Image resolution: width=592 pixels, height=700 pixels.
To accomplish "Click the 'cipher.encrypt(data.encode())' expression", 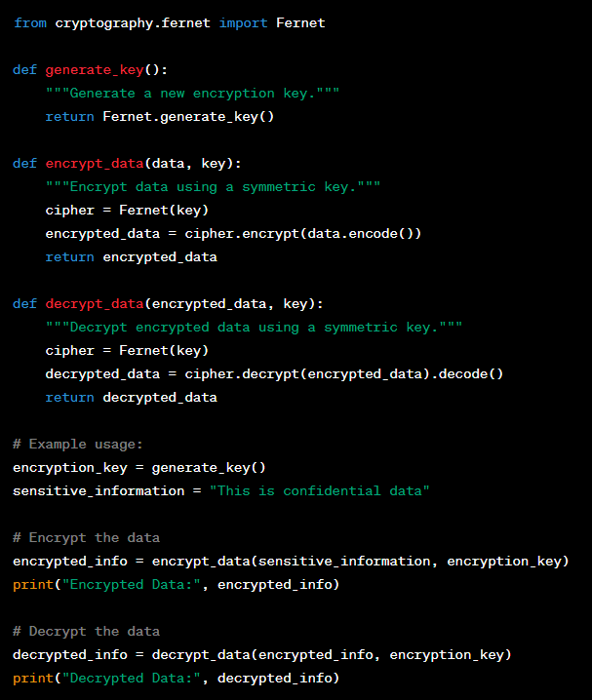I will point(303,234).
